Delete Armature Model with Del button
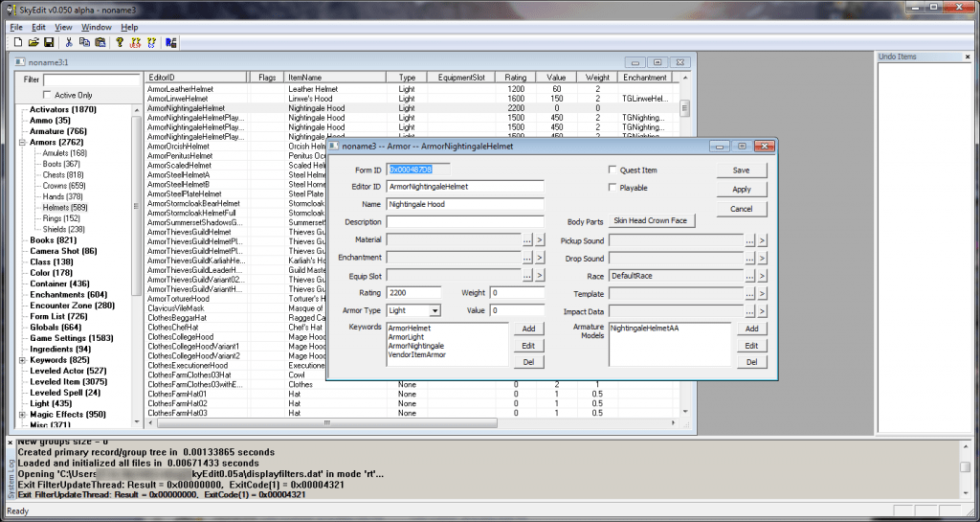This screenshot has width=980, height=522. pyautogui.click(x=752, y=362)
